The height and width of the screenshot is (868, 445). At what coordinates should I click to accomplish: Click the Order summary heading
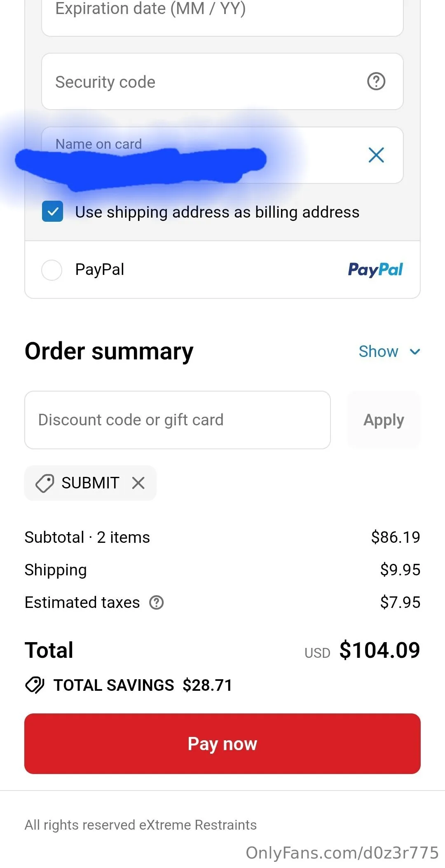109,351
